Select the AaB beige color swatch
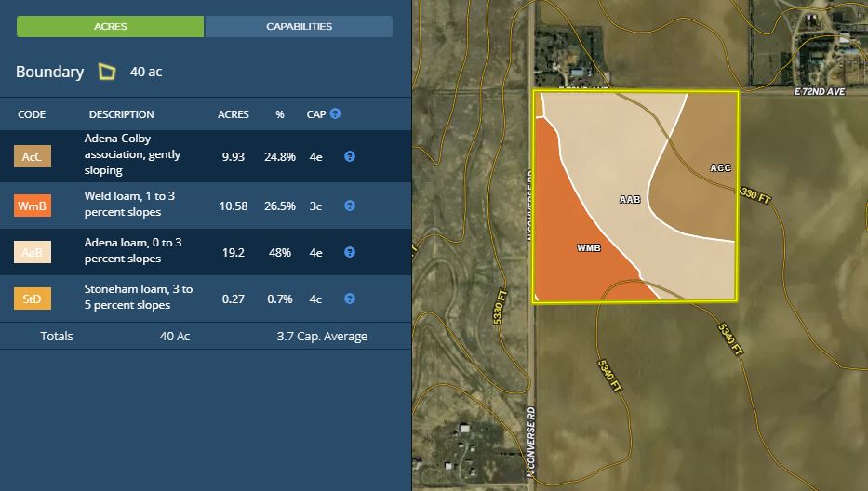Screen dimensions: 868x491 (33, 252)
